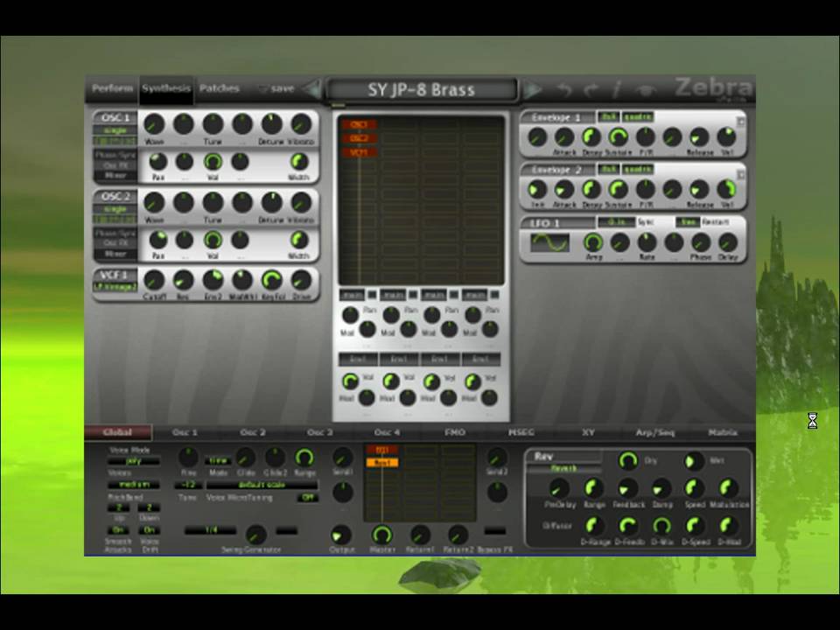Show OSC 2 Mixer sub-panel
The height and width of the screenshot is (630, 840).
pyautogui.click(x=115, y=254)
